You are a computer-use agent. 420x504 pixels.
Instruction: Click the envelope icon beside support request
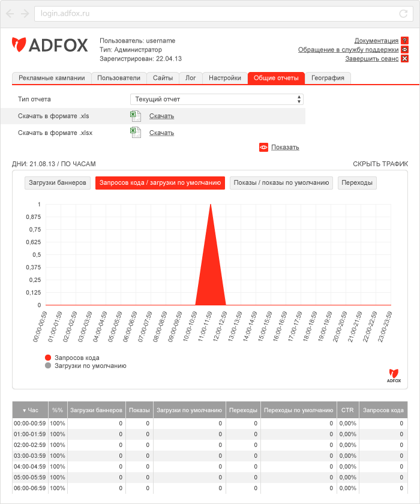pos(404,50)
